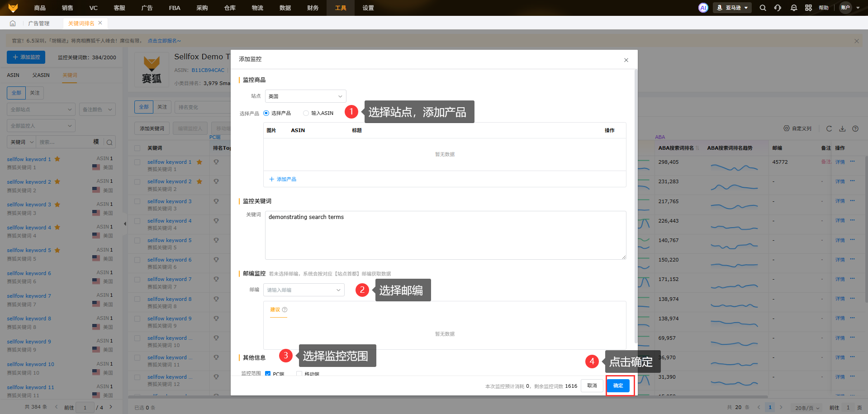
Task: Check the box for the sellfow keyword 3 table row
Action: point(137,201)
